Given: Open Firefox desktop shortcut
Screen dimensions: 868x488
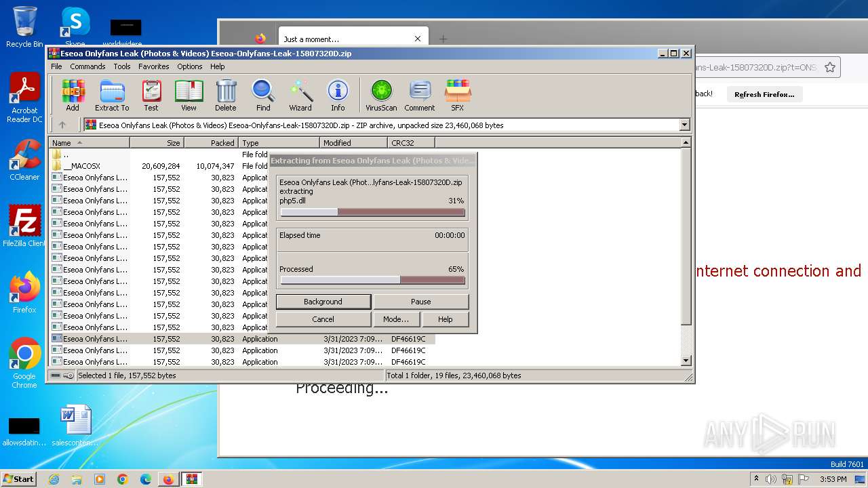Looking at the screenshot, I should pyautogui.click(x=24, y=293).
